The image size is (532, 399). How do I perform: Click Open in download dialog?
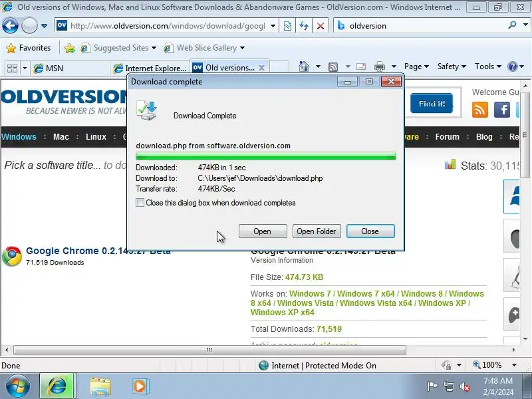263,231
